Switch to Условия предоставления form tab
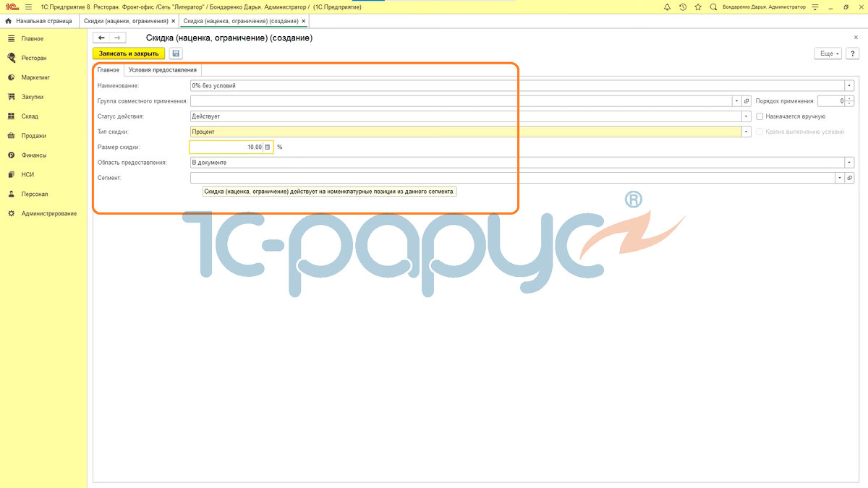The height and width of the screenshot is (488, 868). point(163,70)
